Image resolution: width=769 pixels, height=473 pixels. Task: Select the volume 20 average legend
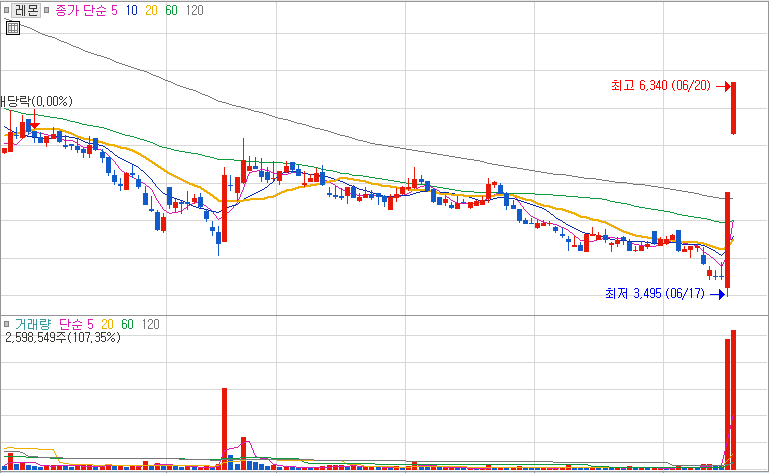click(x=107, y=324)
